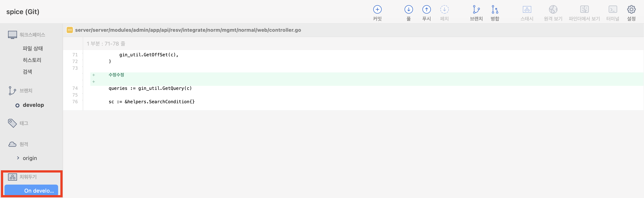Viewport: 644px width, 198px height.
Task: Click the hunk header '1 부분 : 71-78 줄'
Action: click(x=106, y=44)
